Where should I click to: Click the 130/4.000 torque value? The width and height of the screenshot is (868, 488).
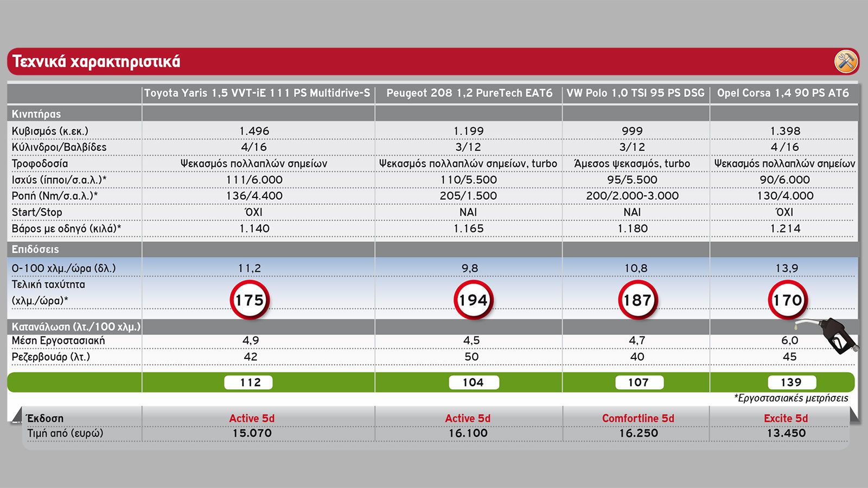[x=785, y=196]
